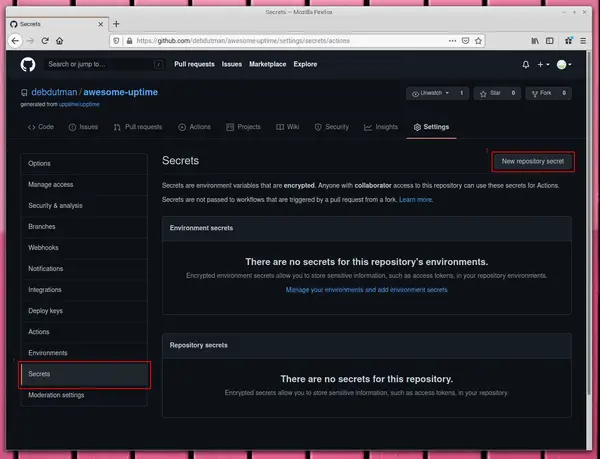The image size is (600, 459).
Task: Open the Firefox hamburger menu
Action: pyautogui.click(x=583, y=41)
